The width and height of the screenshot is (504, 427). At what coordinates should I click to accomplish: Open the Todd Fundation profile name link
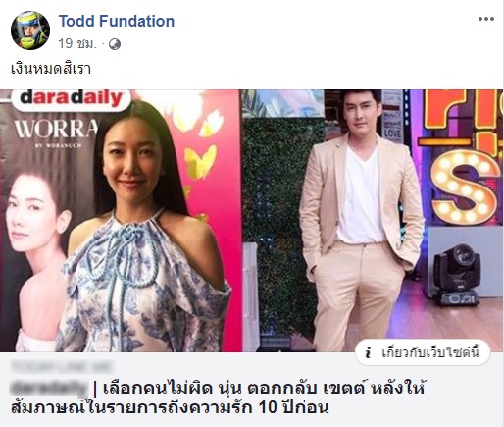coord(117,21)
